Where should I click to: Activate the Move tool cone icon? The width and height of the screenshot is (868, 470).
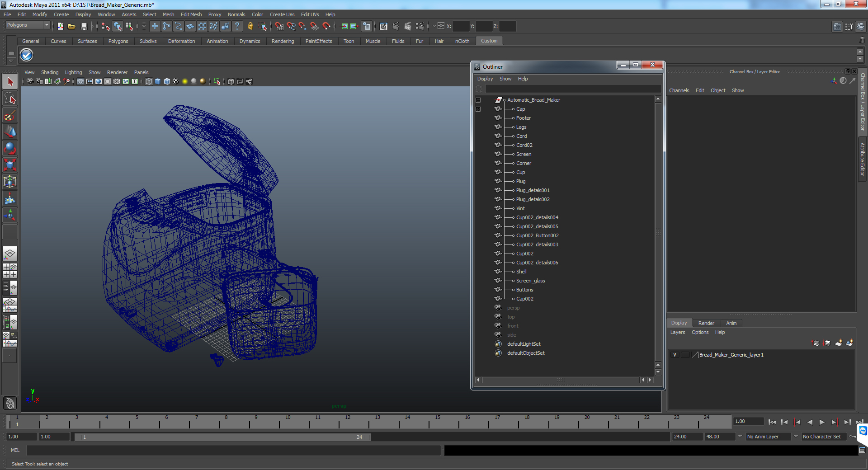point(10,132)
